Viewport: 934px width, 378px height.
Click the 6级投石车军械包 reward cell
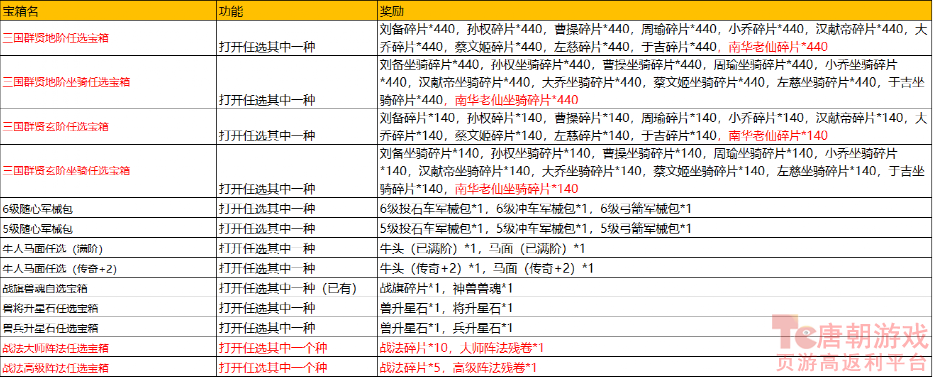[654, 208]
